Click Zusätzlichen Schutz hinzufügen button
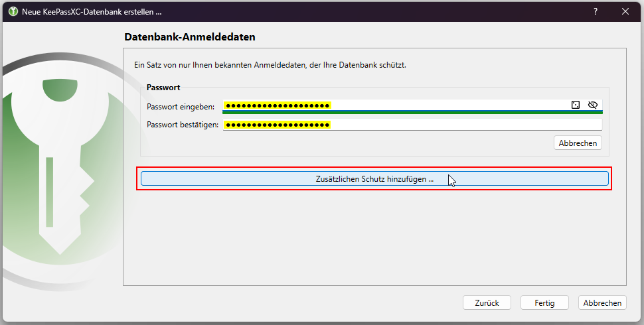 point(374,179)
